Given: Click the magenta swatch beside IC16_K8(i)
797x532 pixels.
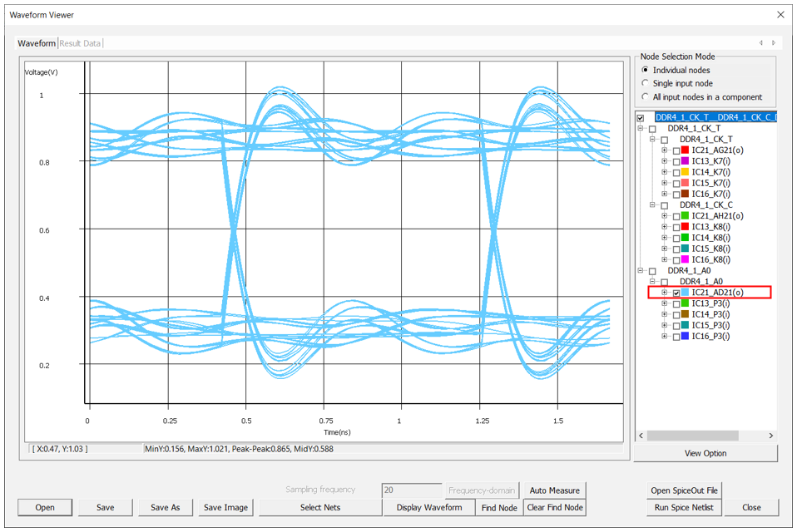Looking at the screenshot, I should pos(685,259).
